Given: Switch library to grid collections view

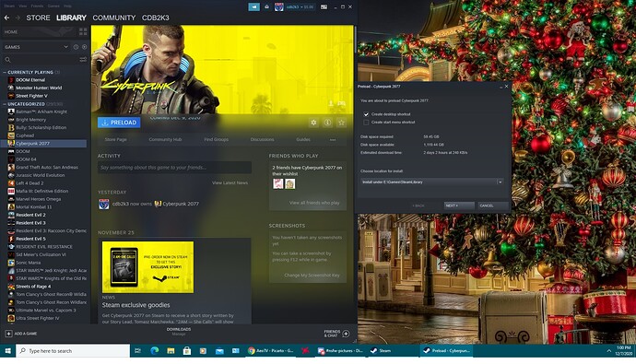Looking at the screenshot, I should pyautogui.click(x=83, y=31).
